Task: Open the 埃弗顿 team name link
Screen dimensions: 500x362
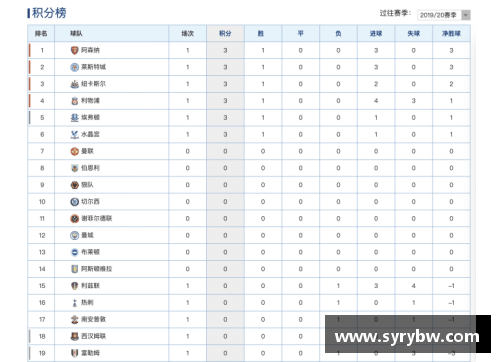Action: pos(90,117)
